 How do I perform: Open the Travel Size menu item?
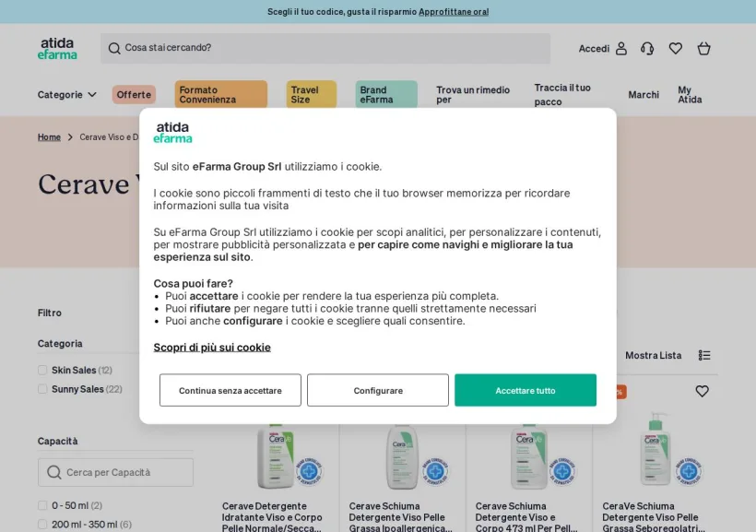click(x=311, y=95)
